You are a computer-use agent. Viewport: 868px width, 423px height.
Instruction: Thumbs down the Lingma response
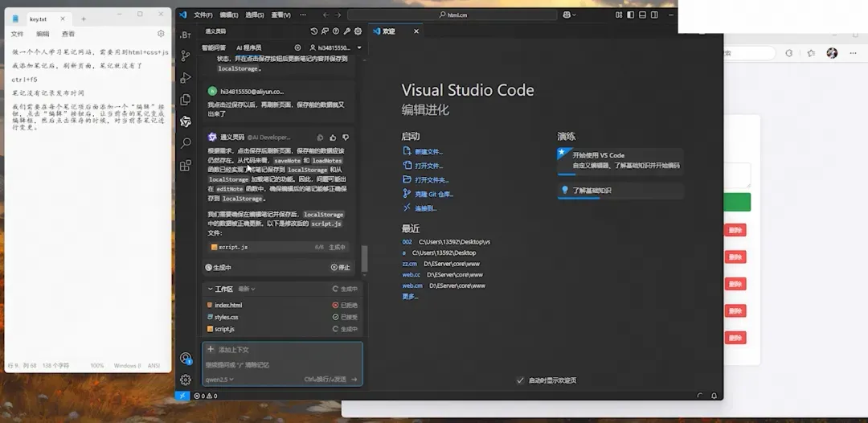click(x=346, y=138)
